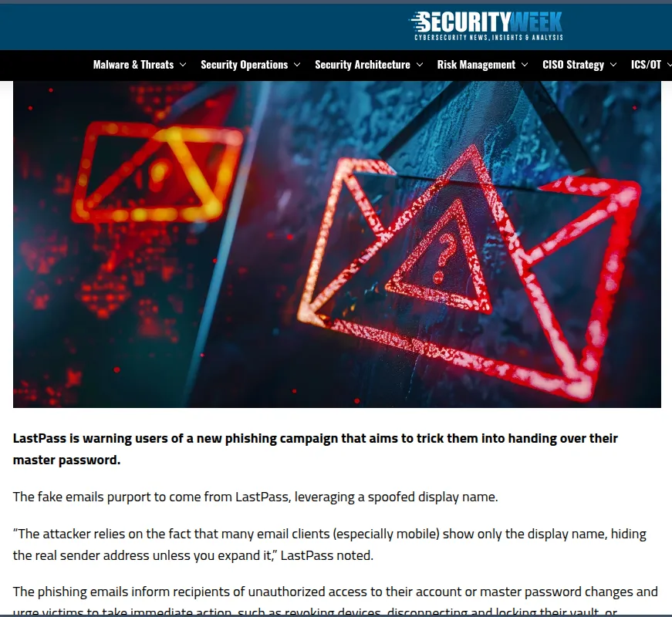
Task: Open the Malware & Threats menu label
Action: (133, 65)
